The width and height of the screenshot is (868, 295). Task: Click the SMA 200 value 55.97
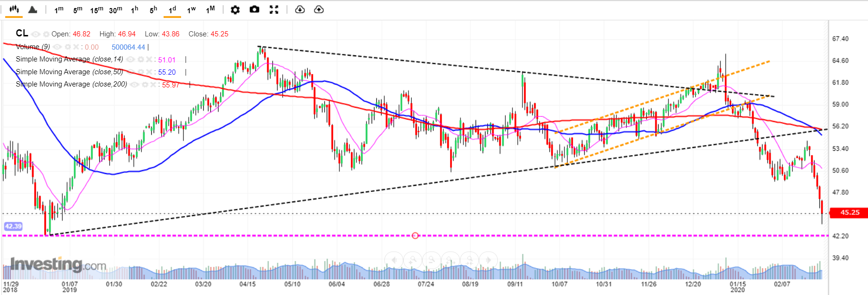[x=171, y=85]
